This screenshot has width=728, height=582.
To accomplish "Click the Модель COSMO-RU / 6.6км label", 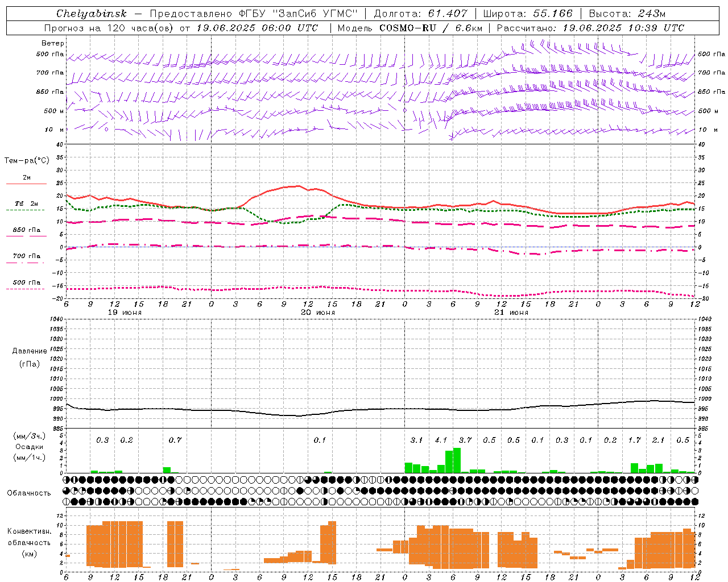I will click(x=410, y=28).
